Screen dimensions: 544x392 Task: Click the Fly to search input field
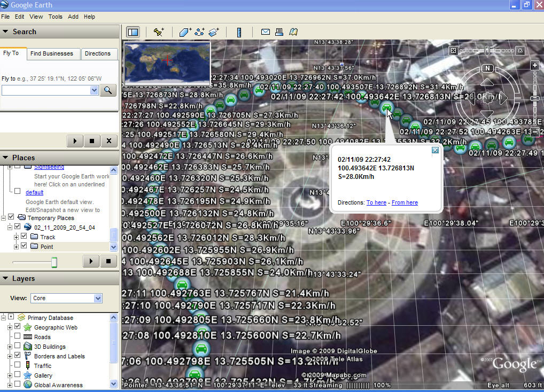46,90
